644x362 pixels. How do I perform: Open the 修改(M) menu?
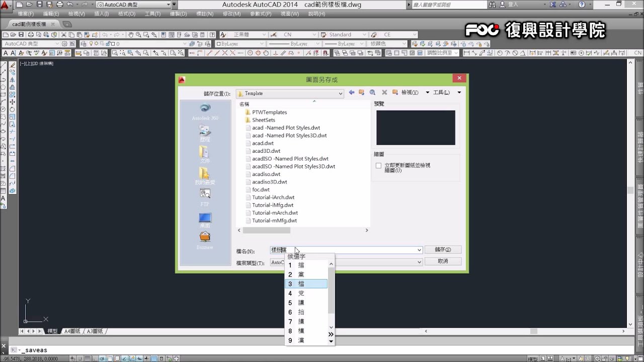pos(231,14)
